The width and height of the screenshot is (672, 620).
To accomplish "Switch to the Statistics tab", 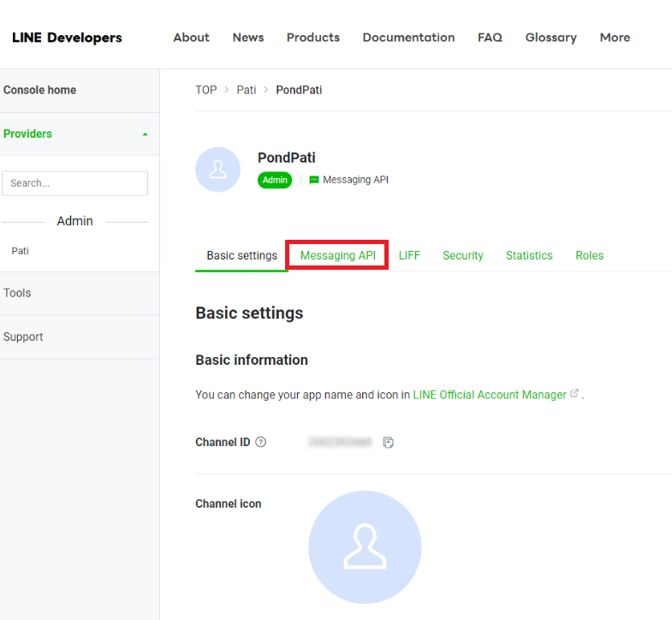I will (x=529, y=255).
